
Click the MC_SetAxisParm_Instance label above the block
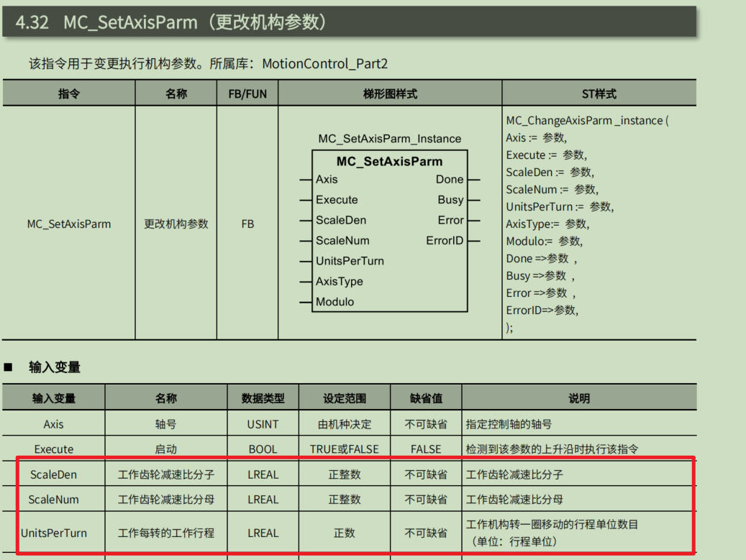point(389,139)
